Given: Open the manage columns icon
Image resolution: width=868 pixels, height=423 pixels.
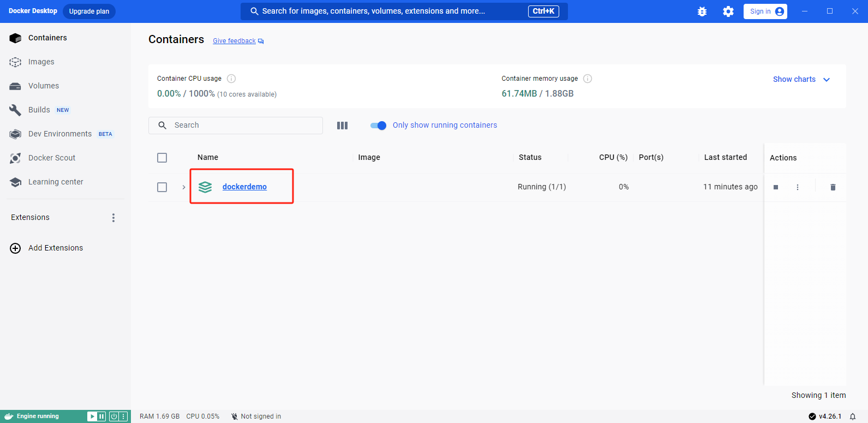Looking at the screenshot, I should pyautogui.click(x=342, y=126).
